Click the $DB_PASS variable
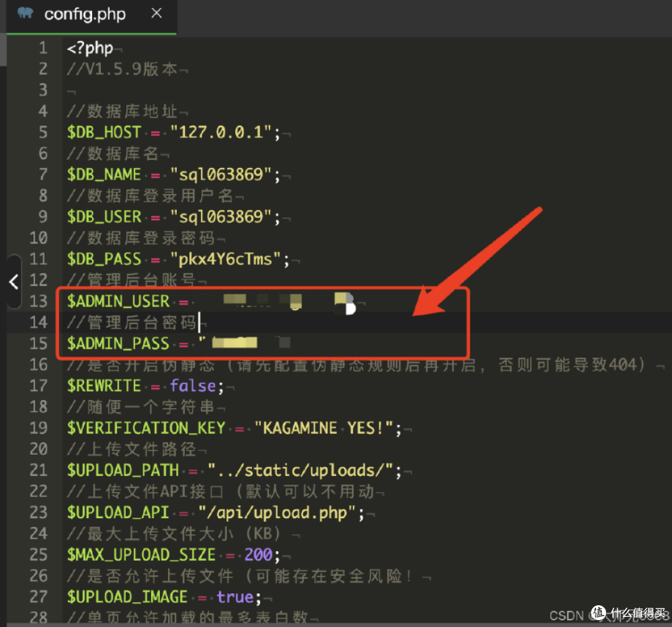 [x=104, y=259]
